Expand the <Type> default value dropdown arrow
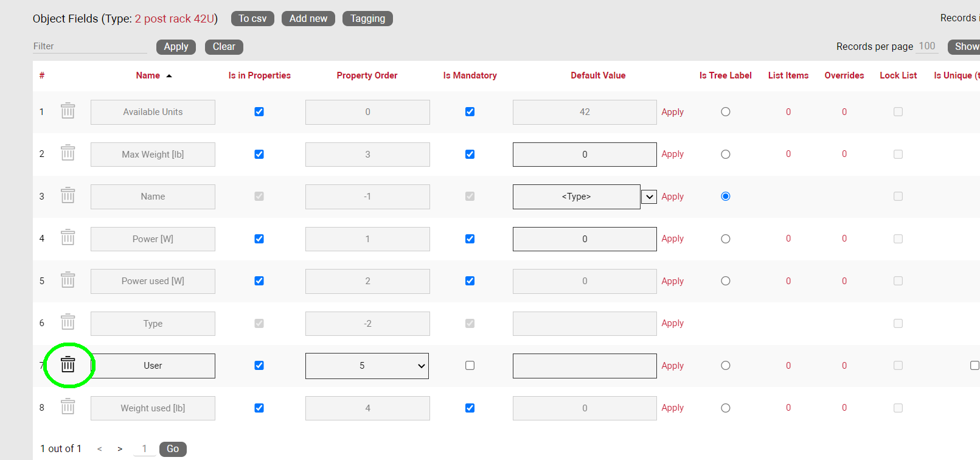Image resolution: width=980 pixels, height=460 pixels. (649, 197)
